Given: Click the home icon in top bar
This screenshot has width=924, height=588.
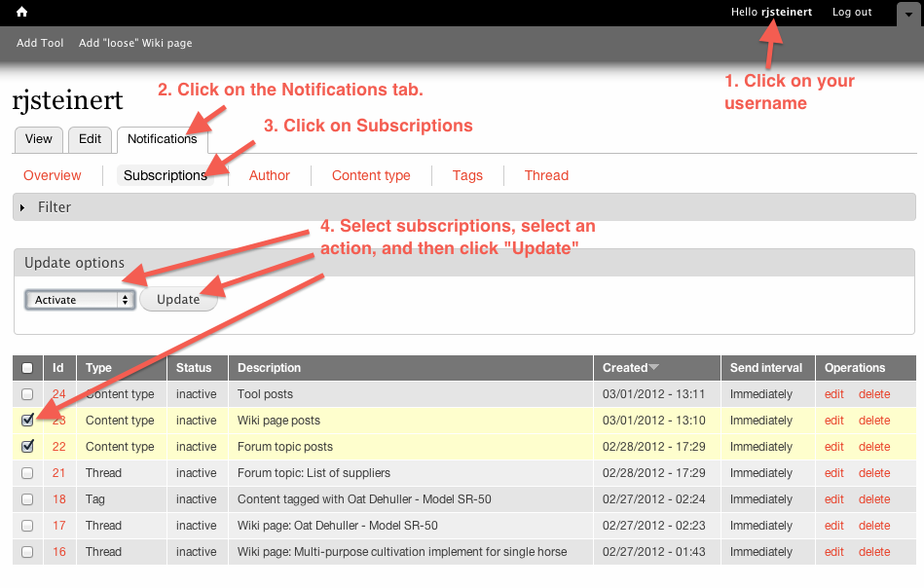Looking at the screenshot, I should pyautogui.click(x=21, y=12).
